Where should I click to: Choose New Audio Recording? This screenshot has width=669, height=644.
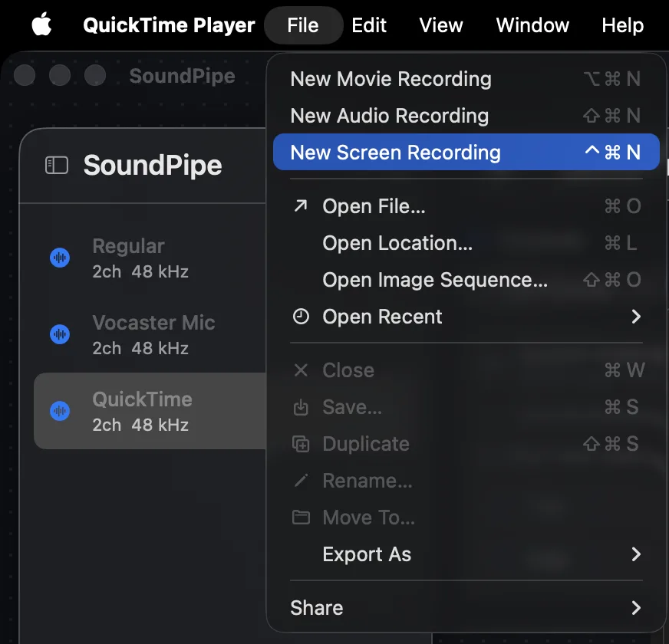click(x=466, y=116)
